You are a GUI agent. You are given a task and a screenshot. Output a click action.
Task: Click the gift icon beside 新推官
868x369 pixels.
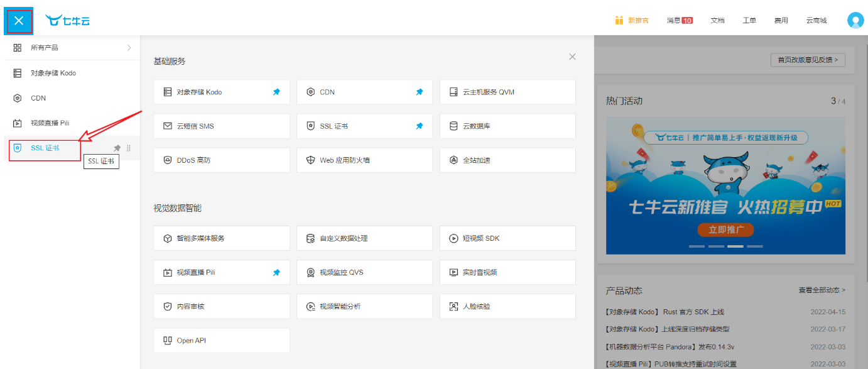(x=619, y=20)
